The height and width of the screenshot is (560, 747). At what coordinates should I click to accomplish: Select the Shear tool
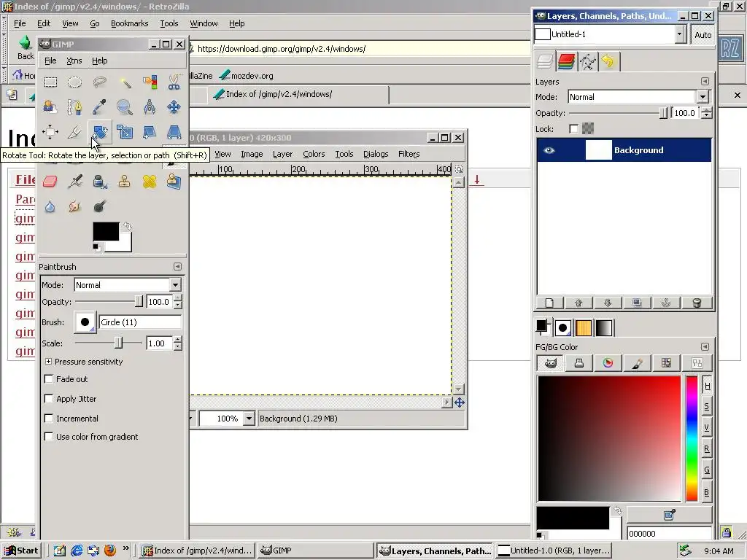(x=150, y=132)
